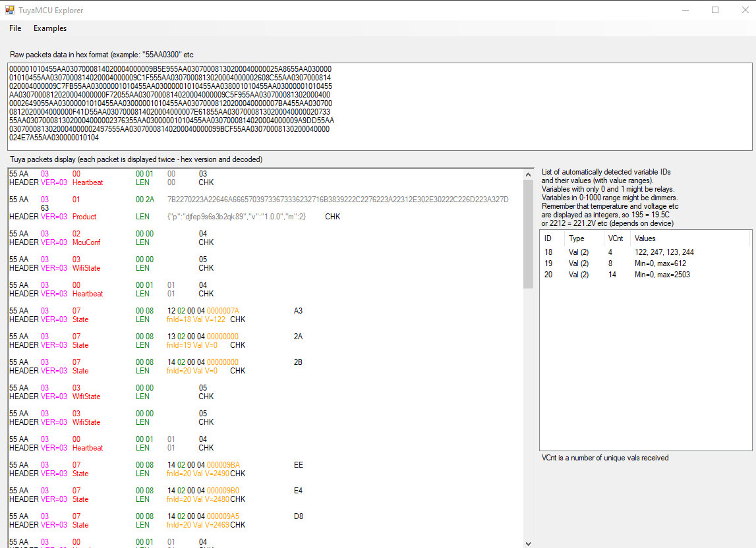Click the 'McuConf' packet type label
This screenshot has width=756, height=548.
(86, 242)
